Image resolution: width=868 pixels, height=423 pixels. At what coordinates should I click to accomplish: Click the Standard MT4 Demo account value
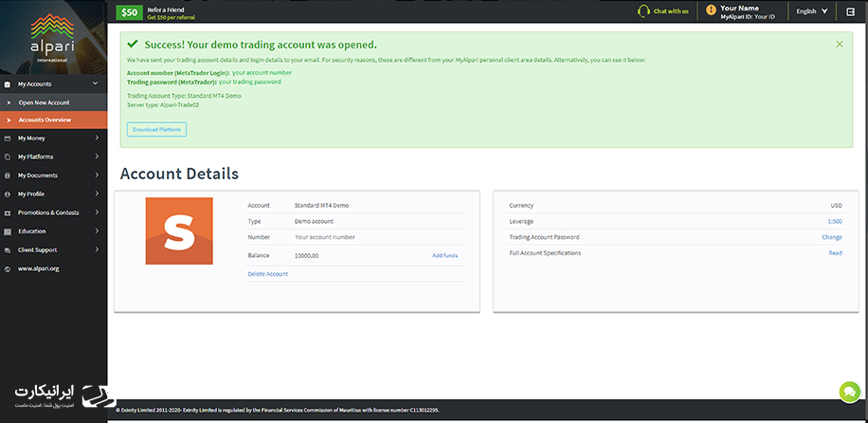(321, 205)
